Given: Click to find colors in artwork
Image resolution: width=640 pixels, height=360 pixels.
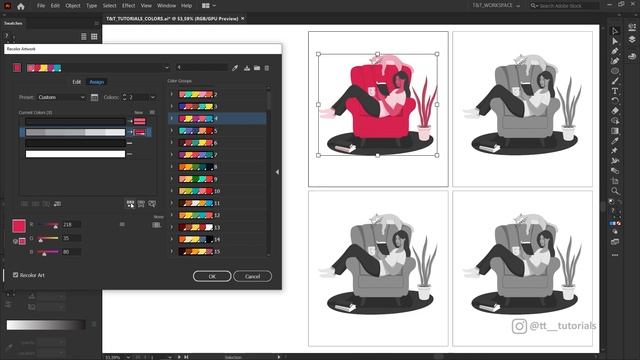Looking at the screenshot, I should click(x=152, y=204).
